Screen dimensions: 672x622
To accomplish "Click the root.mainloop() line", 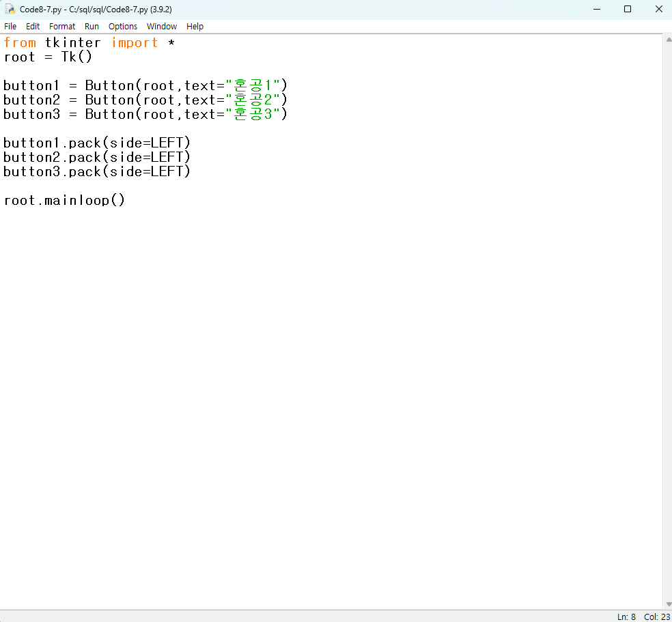I will click(x=64, y=201).
